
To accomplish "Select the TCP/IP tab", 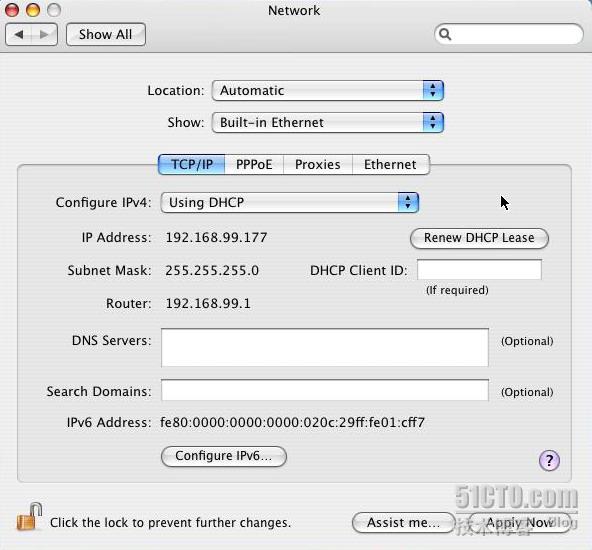I will 192,165.
